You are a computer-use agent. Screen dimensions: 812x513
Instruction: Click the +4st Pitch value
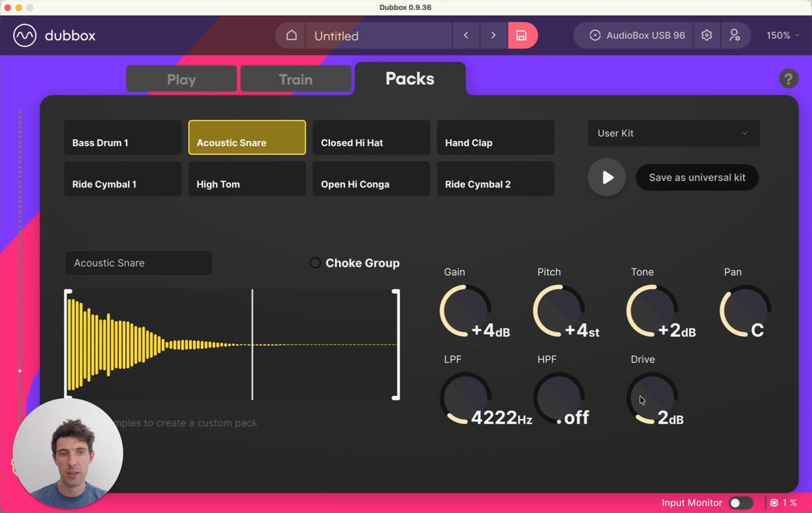point(582,331)
